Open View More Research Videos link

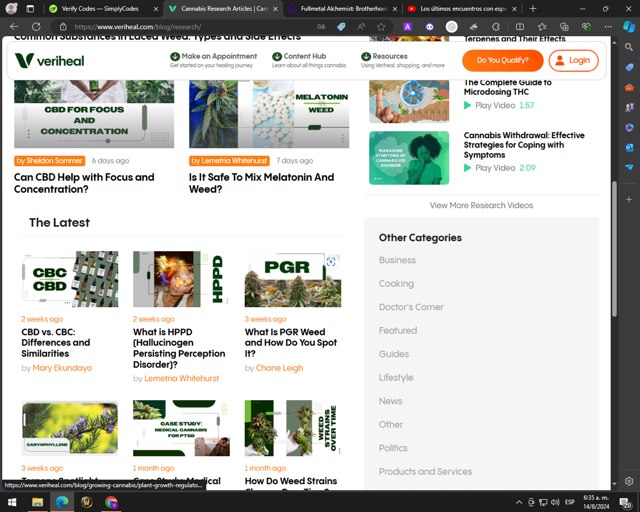[x=481, y=205]
